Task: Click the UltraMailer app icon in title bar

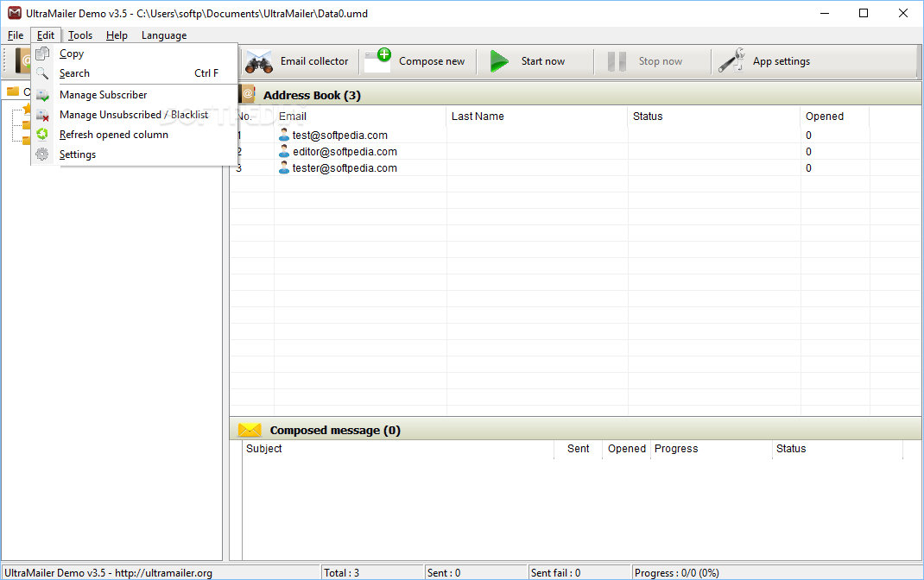Action: click(14, 13)
